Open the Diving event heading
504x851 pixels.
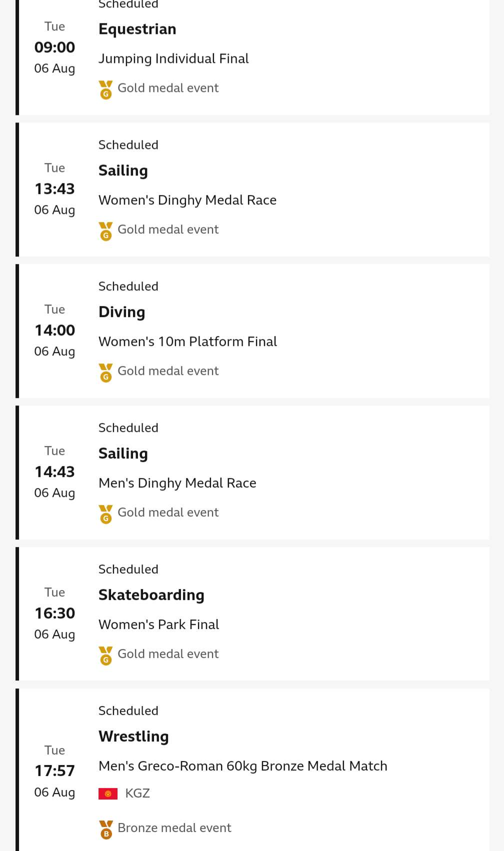coord(122,312)
